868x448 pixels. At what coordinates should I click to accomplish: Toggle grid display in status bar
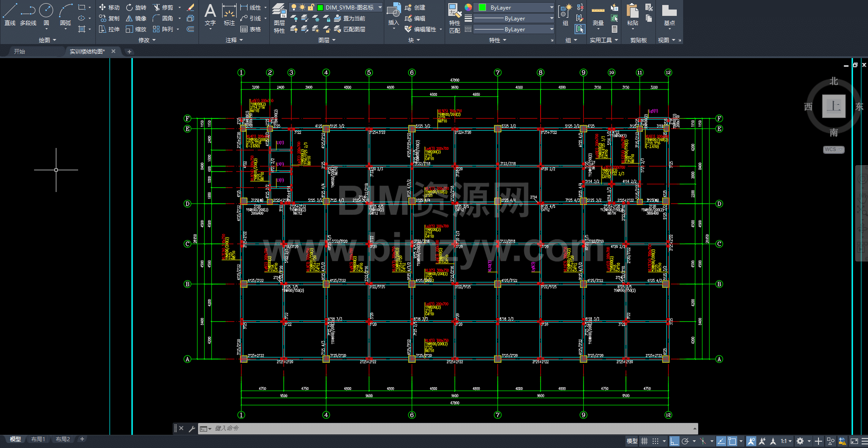coord(644,441)
